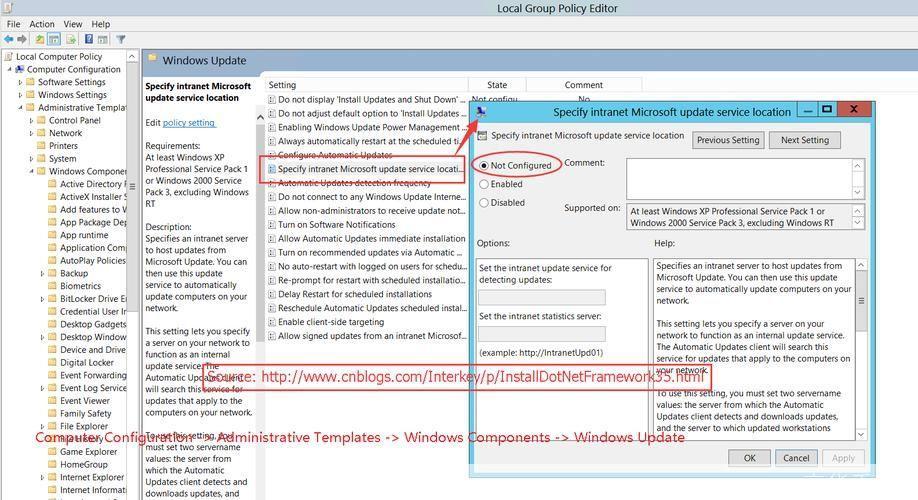Select the Enabled radio button

click(x=484, y=184)
